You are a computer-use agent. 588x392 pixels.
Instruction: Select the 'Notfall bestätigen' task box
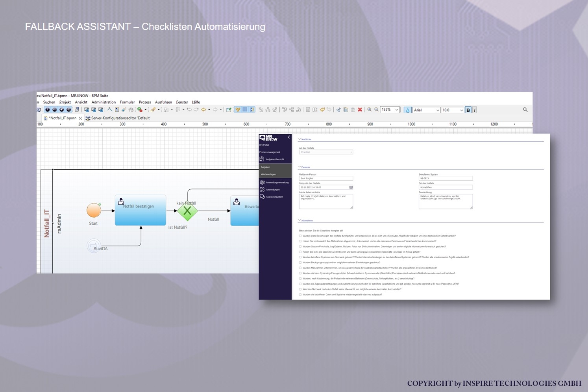point(141,210)
